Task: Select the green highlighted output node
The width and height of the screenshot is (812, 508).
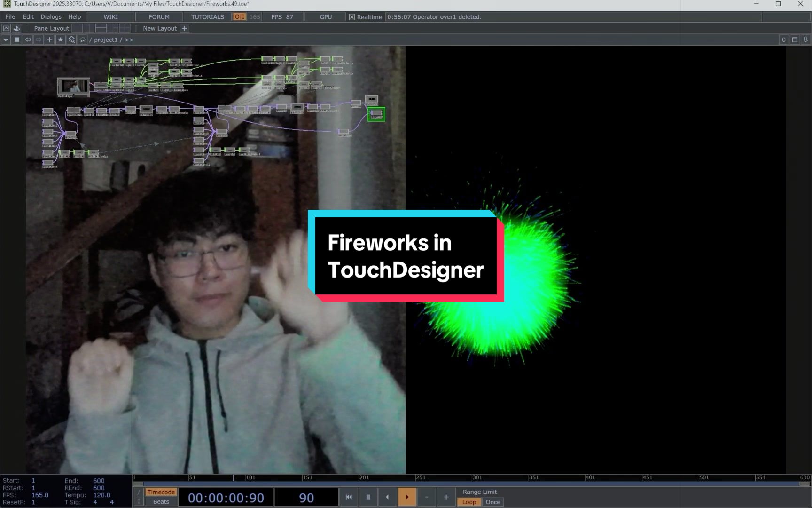Action: coord(376,114)
